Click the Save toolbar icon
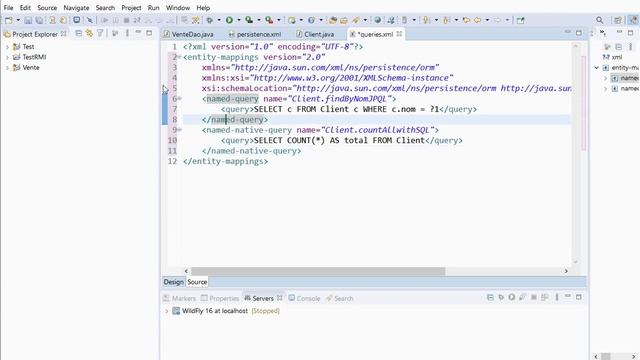640x360 pixels. (28, 20)
